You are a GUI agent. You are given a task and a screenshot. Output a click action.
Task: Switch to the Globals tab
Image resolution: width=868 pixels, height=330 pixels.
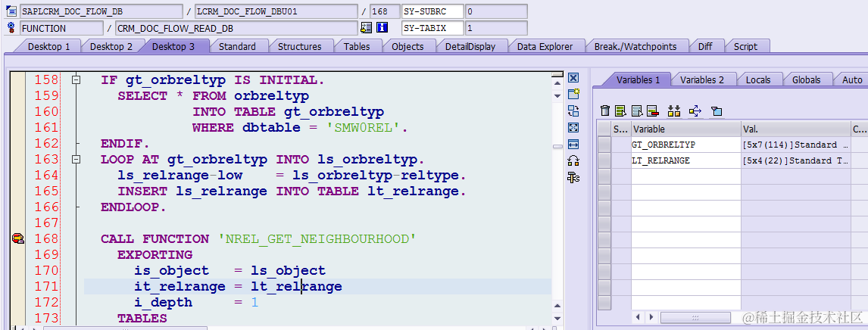(806, 79)
